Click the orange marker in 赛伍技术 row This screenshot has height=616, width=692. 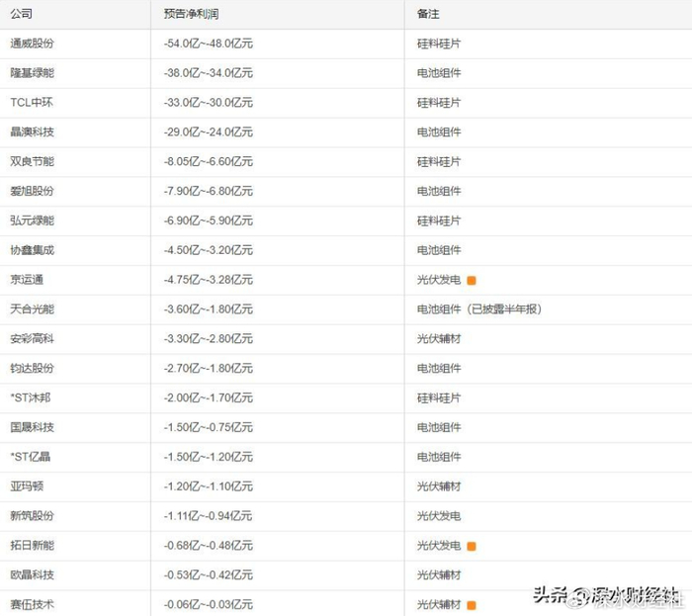(x=472, y=605)
